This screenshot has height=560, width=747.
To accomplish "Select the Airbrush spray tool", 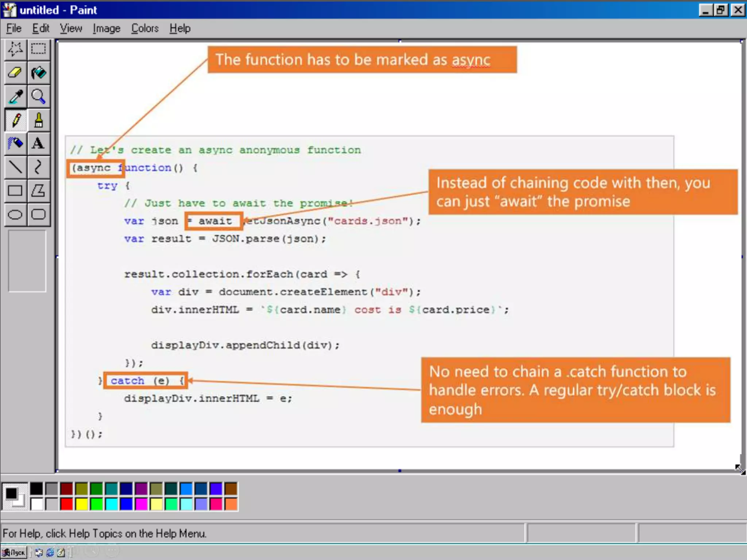I will [15, 143].
